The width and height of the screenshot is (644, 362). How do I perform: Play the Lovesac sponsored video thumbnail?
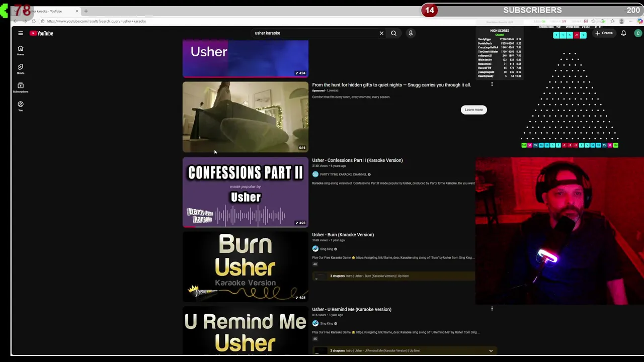tap(246, 117)
